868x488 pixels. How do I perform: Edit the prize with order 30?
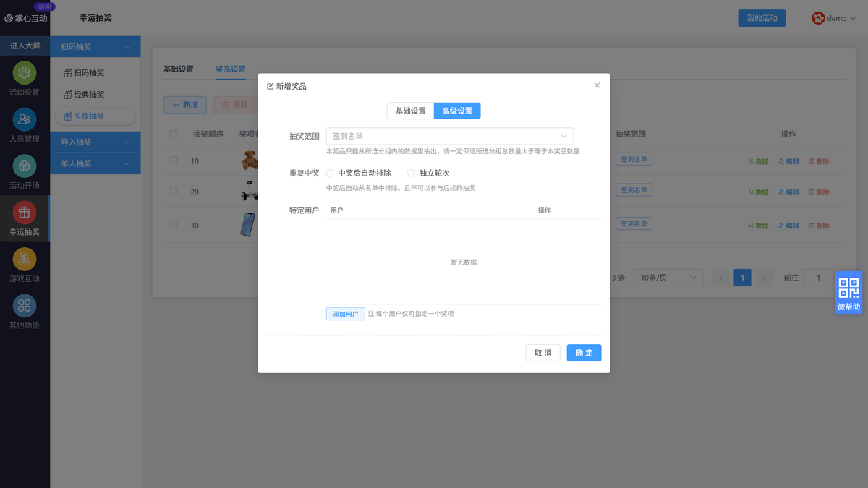tap(788, 226)
